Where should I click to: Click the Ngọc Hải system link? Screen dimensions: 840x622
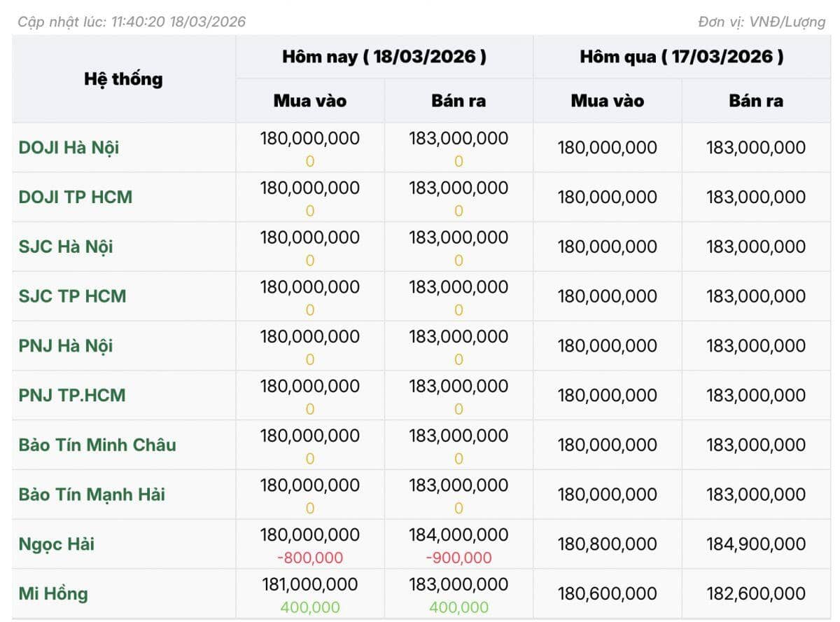(56, 544)
